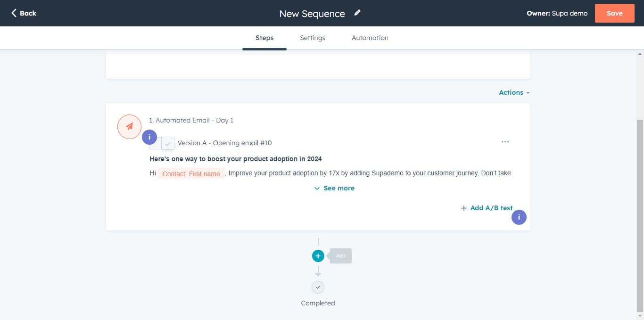Open the three-dot menu for Version A

click(x=505, y=142)
